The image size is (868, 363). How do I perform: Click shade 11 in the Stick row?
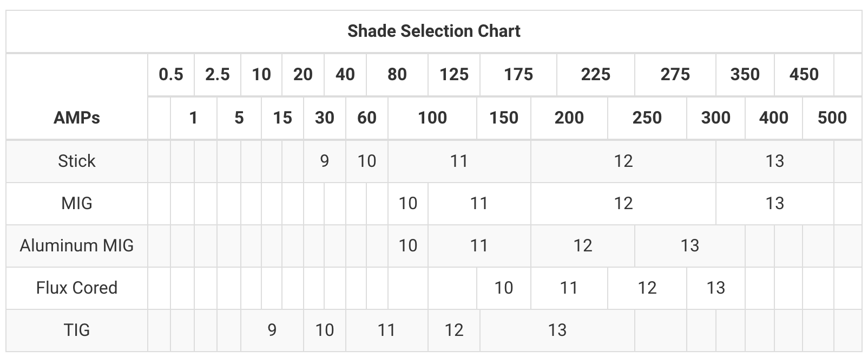(459, 161)
